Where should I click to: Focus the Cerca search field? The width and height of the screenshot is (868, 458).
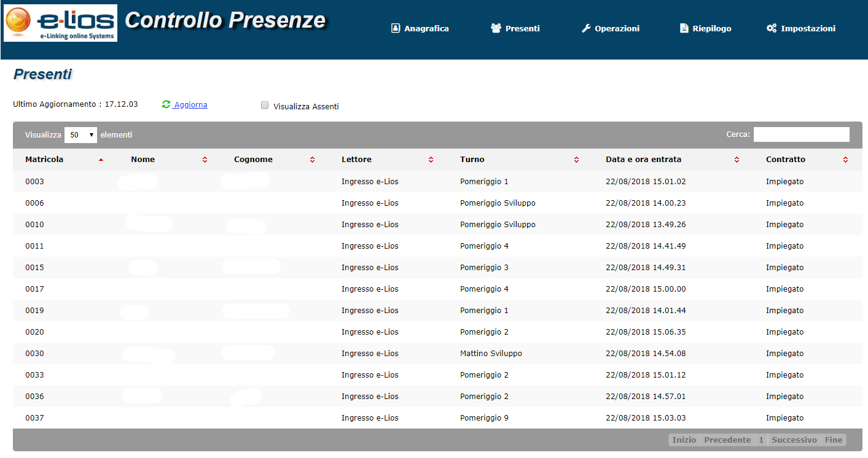802,134
